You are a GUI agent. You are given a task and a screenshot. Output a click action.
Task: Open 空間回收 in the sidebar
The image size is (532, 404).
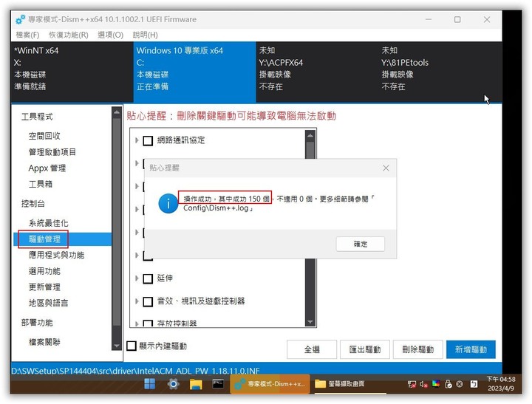44,136
